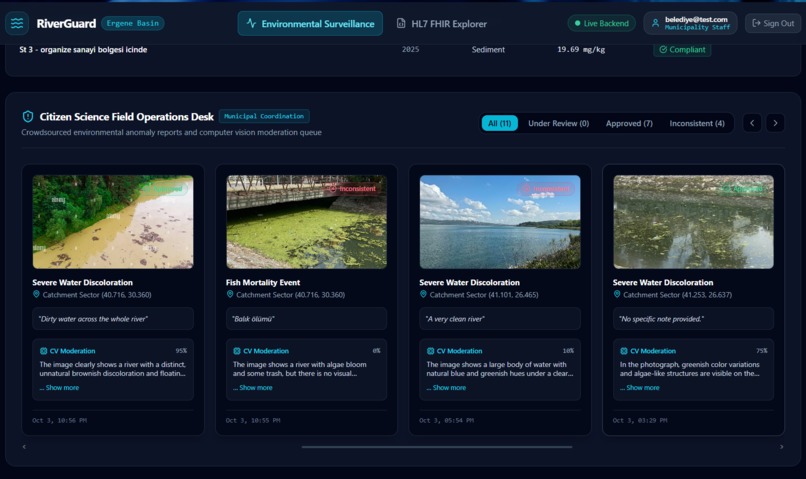Click the location pin for sector 41.101, 26.465
The image size is (806, 479).
[423, 294]
